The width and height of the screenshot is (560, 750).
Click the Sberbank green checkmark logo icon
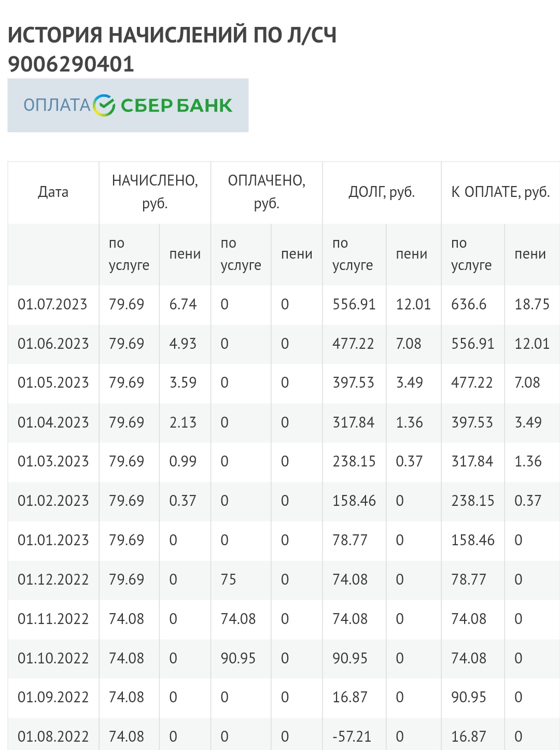click(104, 105)
